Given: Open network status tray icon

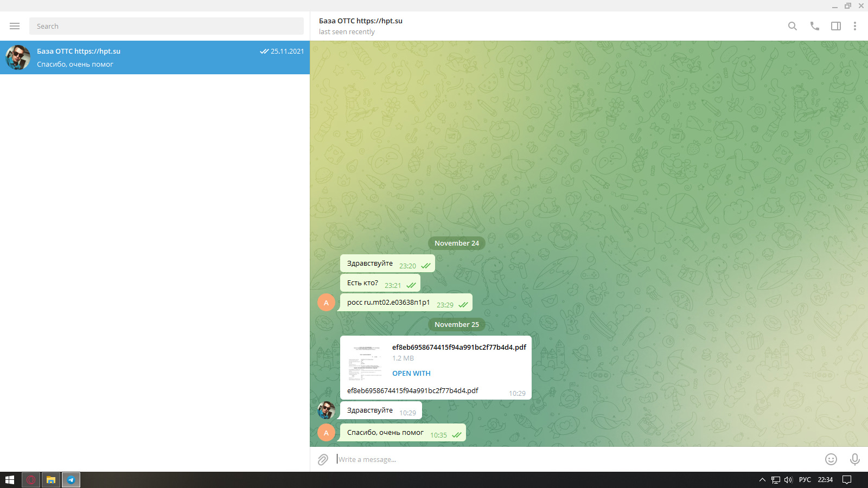Looking at the screenshot, I should click(x=776, y=480).
